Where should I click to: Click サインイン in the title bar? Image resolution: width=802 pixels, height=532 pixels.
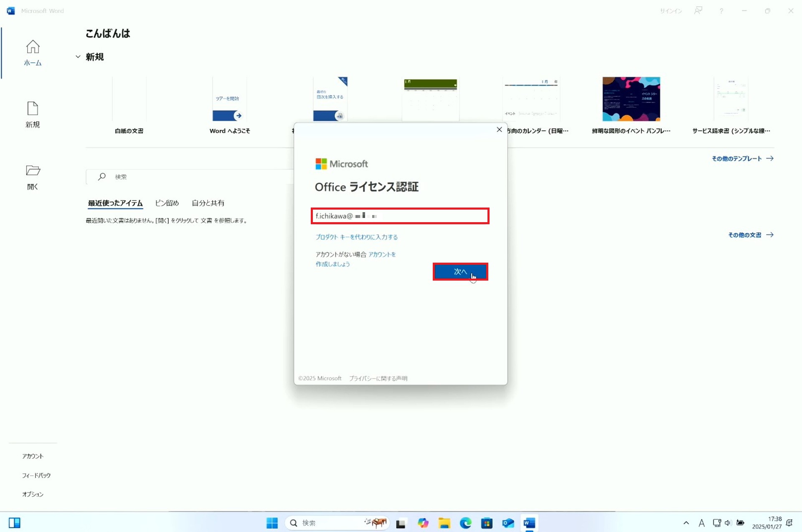(x=671, y=11)
